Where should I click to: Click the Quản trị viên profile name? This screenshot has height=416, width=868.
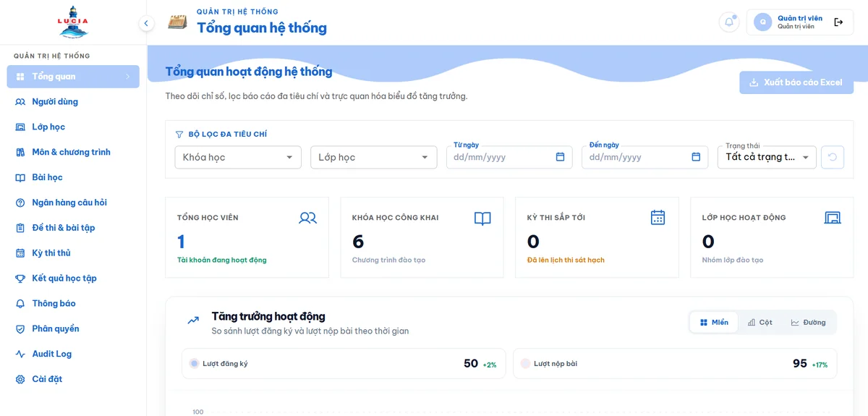point(800,18)
